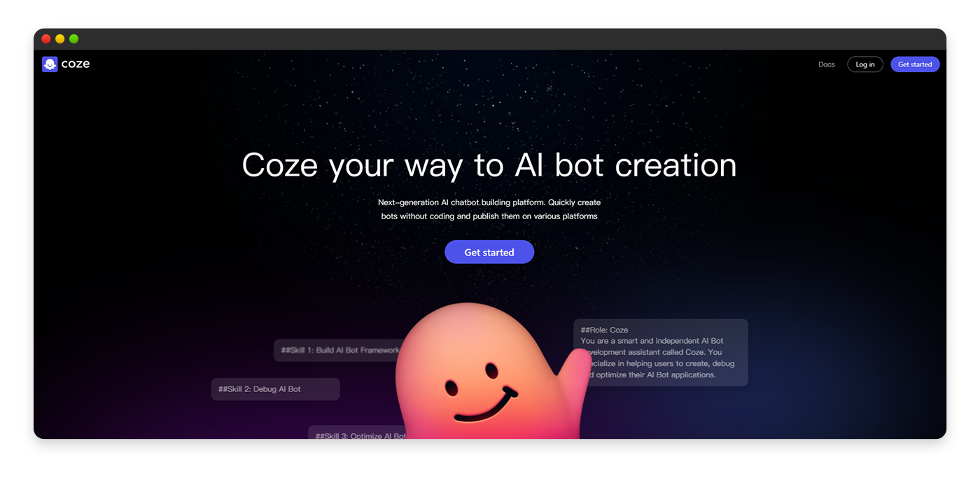This screenshot has width=980, height=490.
Task: Open the Docs link
Action: point(827,64)
